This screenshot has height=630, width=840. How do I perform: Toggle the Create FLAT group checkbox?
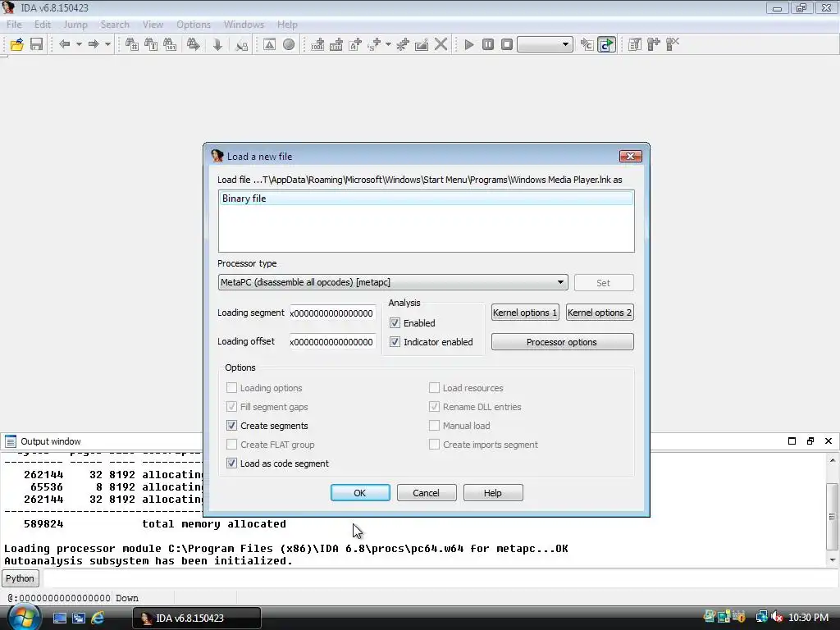231,445
